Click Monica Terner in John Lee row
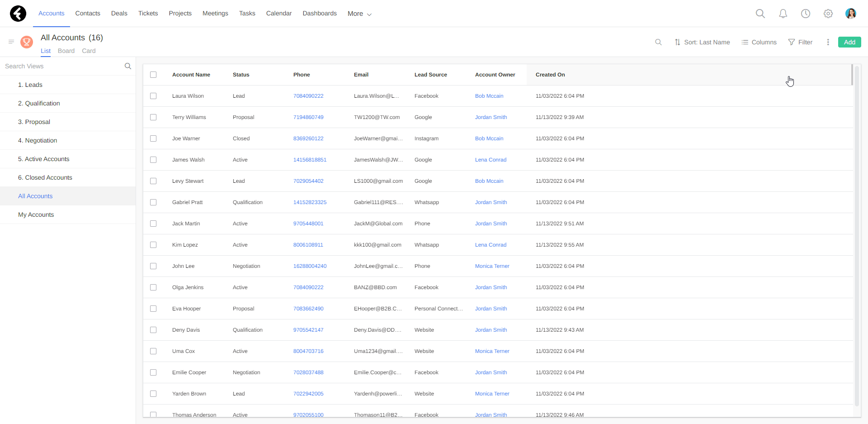The image size is (868, 424). coord(492,266)
